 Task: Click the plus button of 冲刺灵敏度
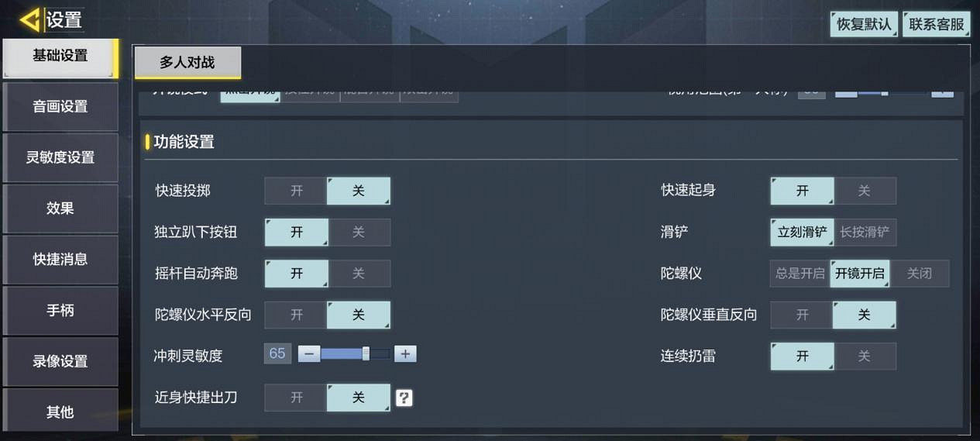point(405,354)
